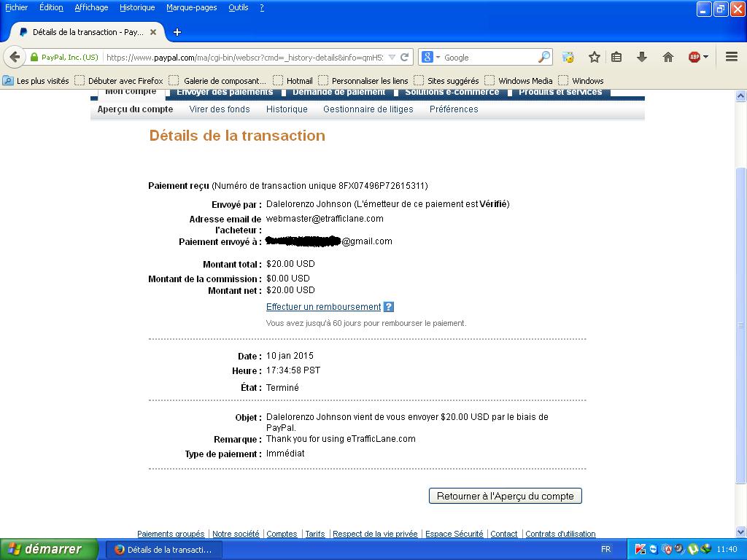Image resolution: width=747 pixels, height=560 pixels.
Task: Open the Fichier menu
Action: 16,7
